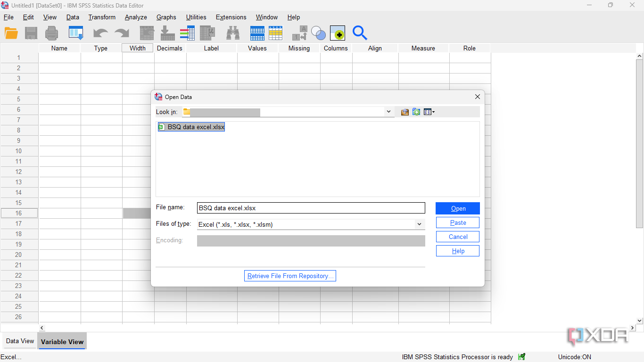Click the Run descriptive statistics icon
This screenshot has width=644, height=362.
(x=207, y=33)
